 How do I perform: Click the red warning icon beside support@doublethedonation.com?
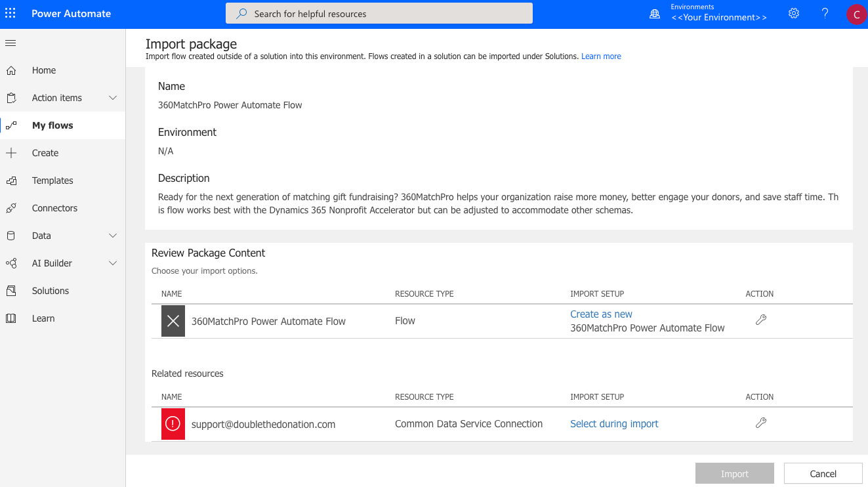coord(173,424)
